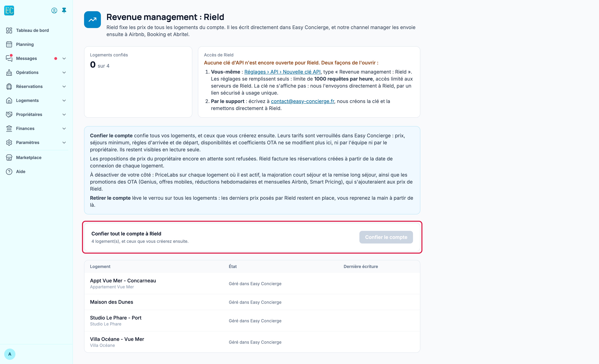The width and height of the screenshot is (599, 364).
Task: Open the Logements menu item
Action: pos(36,100)
